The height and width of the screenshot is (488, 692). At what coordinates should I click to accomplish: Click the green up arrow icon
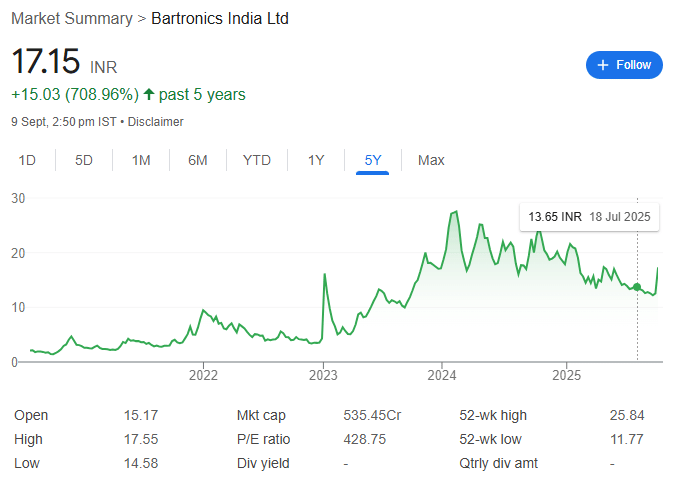[x=149, y=94]
